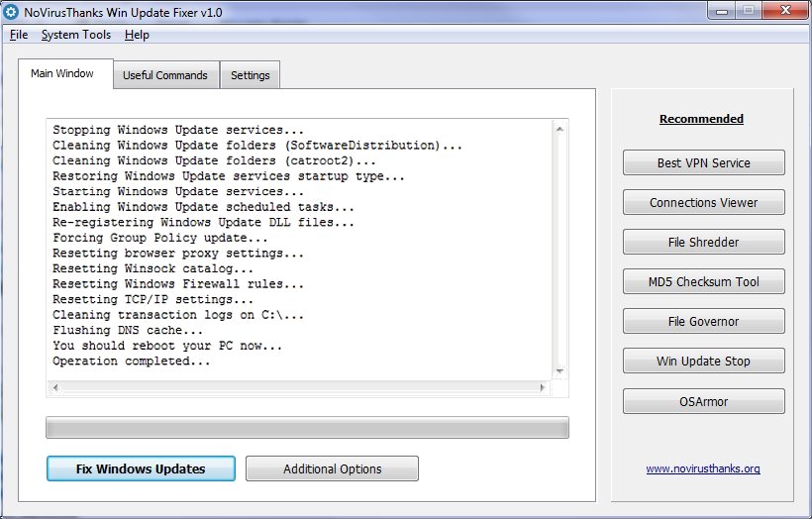The image size is (812, 519).
Task: Open Connections Viewer
Action: (704, 202)
